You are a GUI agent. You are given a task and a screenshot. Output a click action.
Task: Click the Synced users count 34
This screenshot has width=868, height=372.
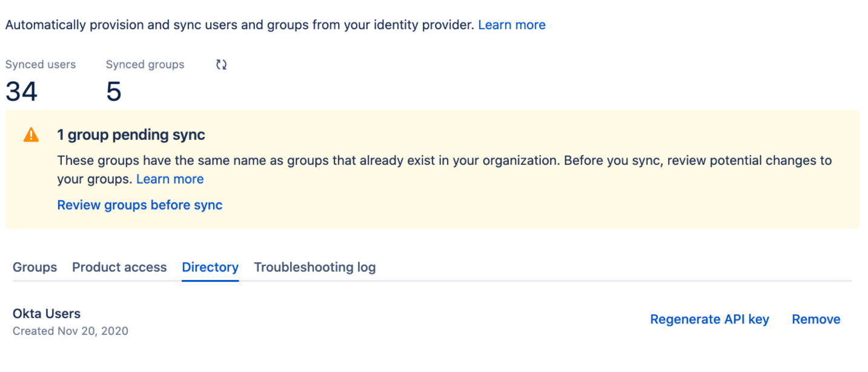pos(21,91)
